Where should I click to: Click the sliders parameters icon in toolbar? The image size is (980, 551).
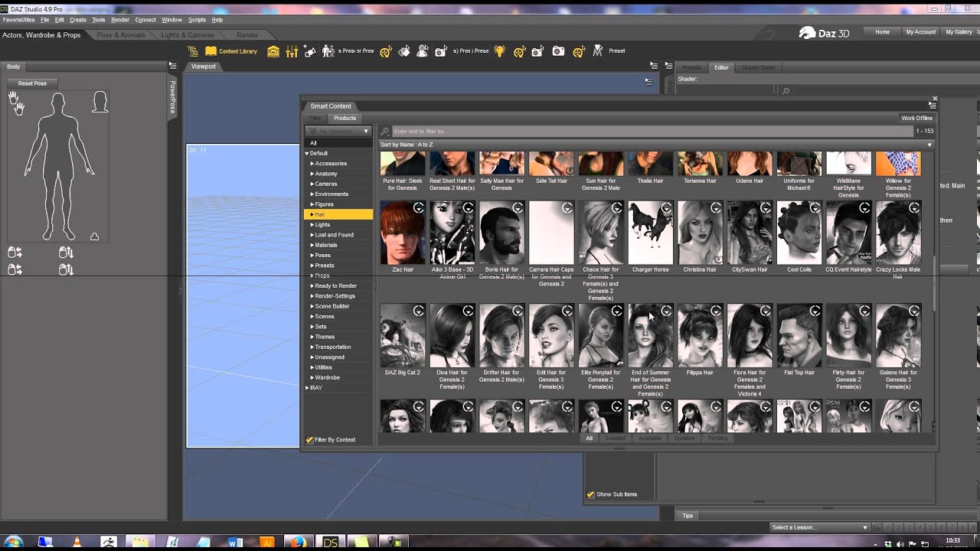(292, 51)
